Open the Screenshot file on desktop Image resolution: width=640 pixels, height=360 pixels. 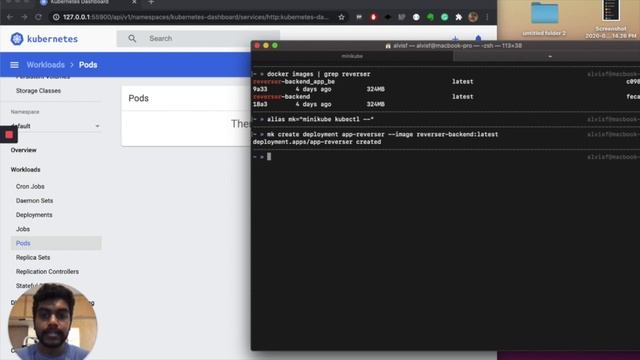[611, 18]
